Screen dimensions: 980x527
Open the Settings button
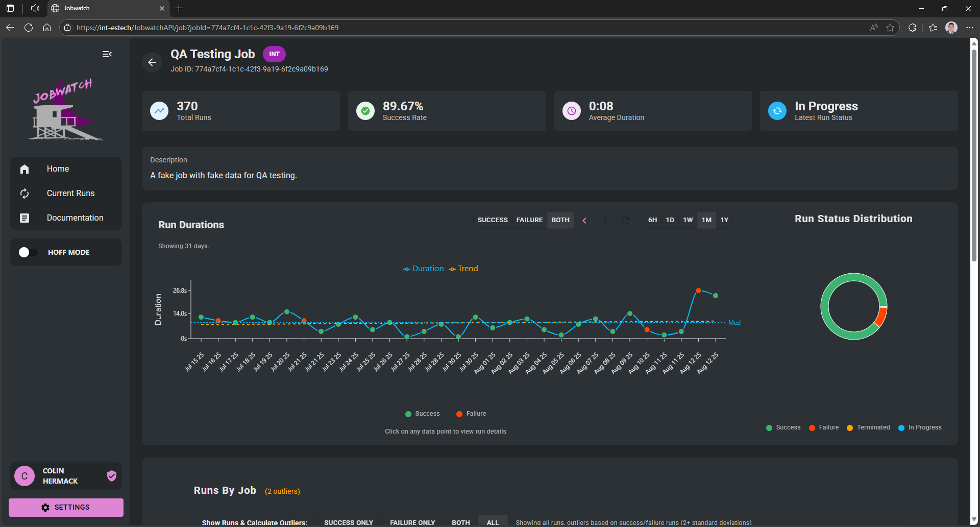(66, 507)
